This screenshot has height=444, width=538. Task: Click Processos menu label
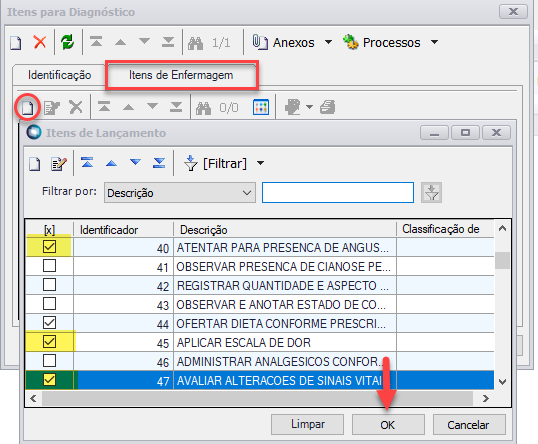[391, 43]
